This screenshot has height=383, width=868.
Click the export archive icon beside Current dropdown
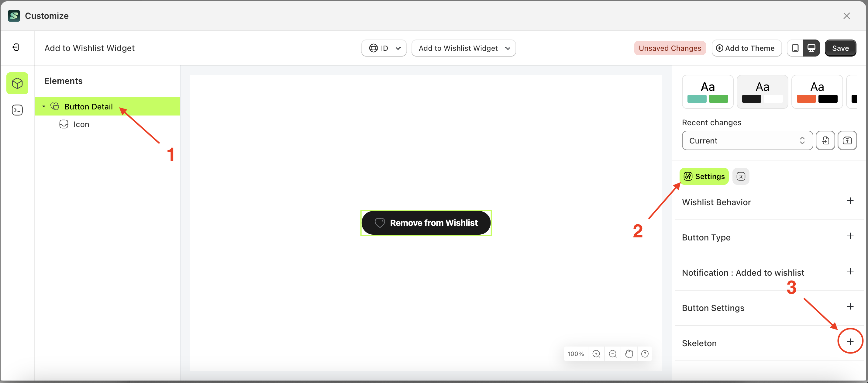pos(847,140)
